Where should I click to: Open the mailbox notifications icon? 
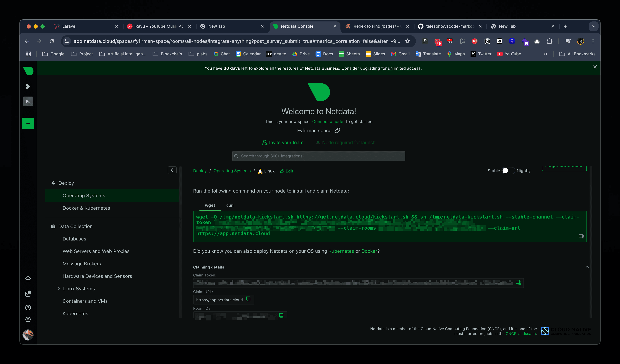point(28,294)
